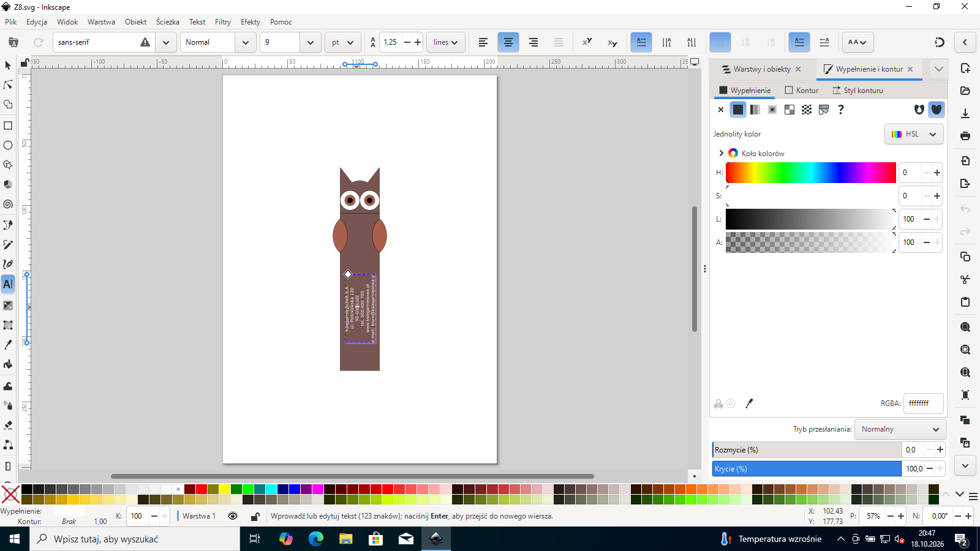Activate the Node editing tool
Image resolution: width=980 pixels, height=551 pixels.
(8, 84)
